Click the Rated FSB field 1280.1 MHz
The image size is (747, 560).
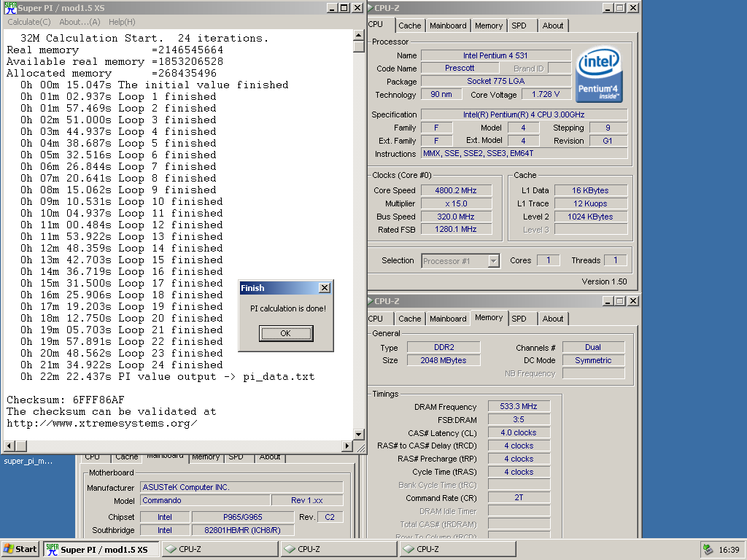tap(455, 230)
